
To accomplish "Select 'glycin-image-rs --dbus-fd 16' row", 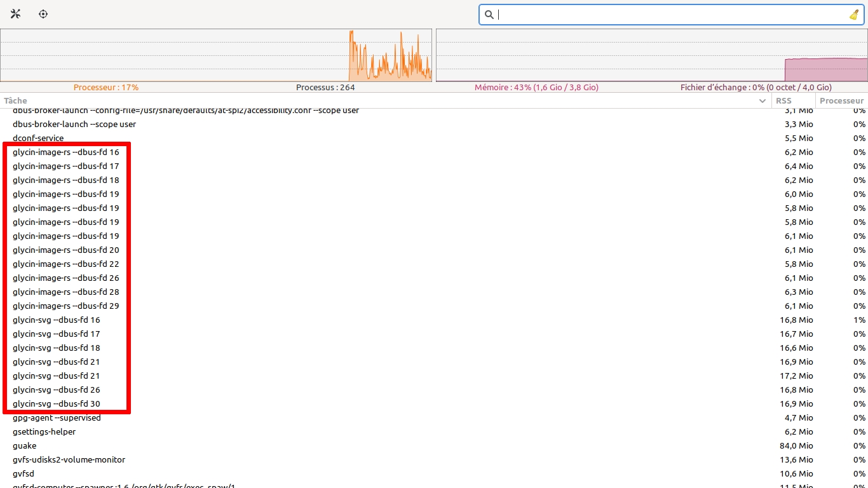I will pyautogui.click(x=434, y=152).
